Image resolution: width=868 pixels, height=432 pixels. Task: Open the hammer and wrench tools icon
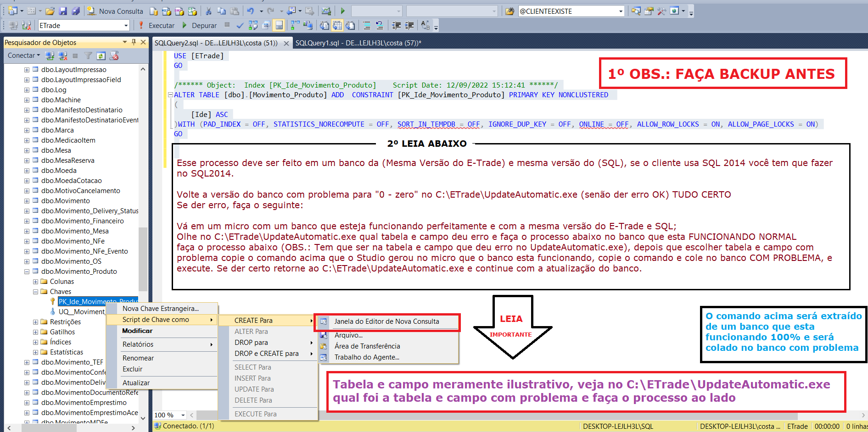(661, 11)
